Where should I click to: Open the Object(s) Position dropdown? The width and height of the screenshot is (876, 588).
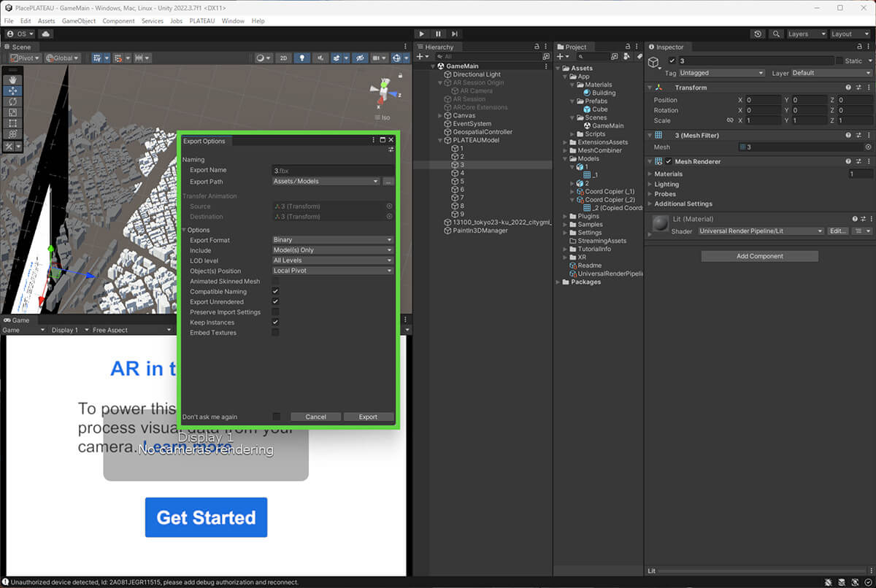333,271
